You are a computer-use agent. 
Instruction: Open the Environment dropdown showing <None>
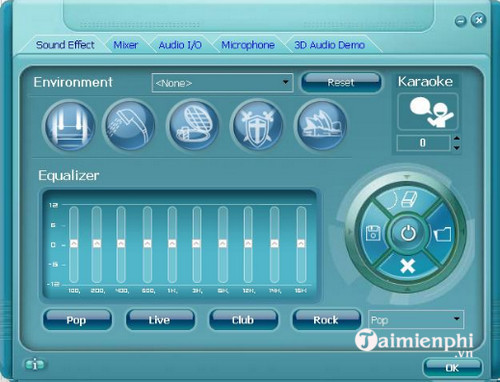point(222,83)
